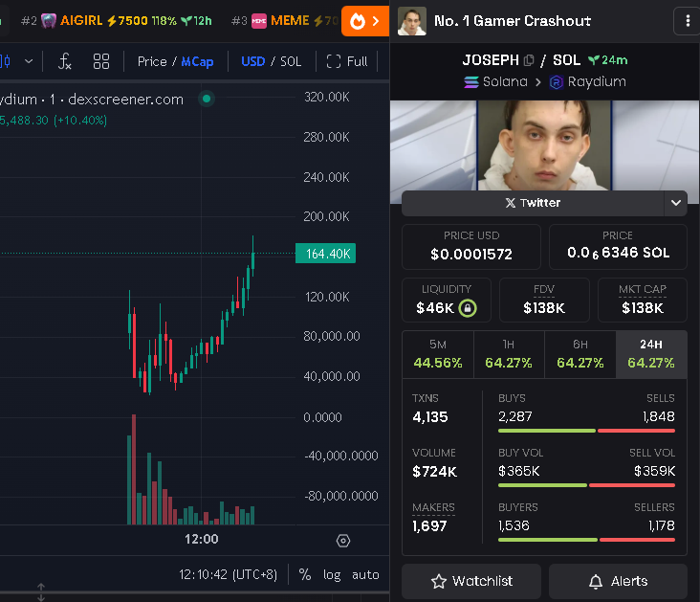Click the chart settings gear icon
The height and width of the screenshot is (602, 700).
click(343, 541)
